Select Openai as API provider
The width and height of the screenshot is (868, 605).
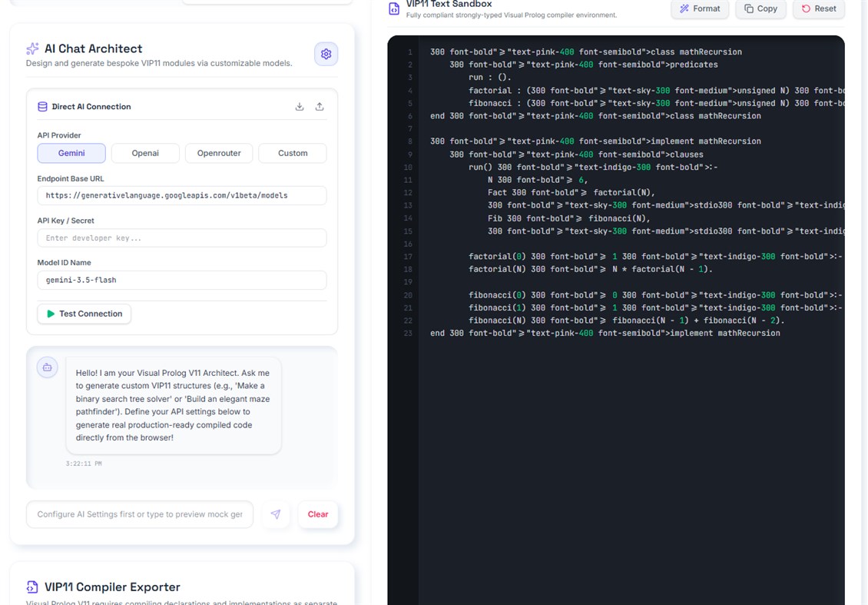coord(145,153)
